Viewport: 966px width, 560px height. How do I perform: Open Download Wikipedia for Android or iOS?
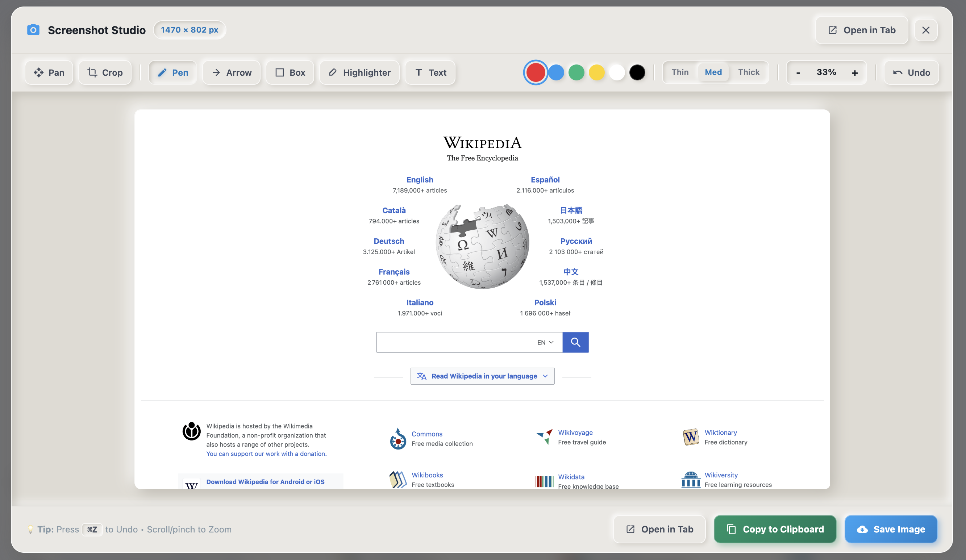pos(265,482)
